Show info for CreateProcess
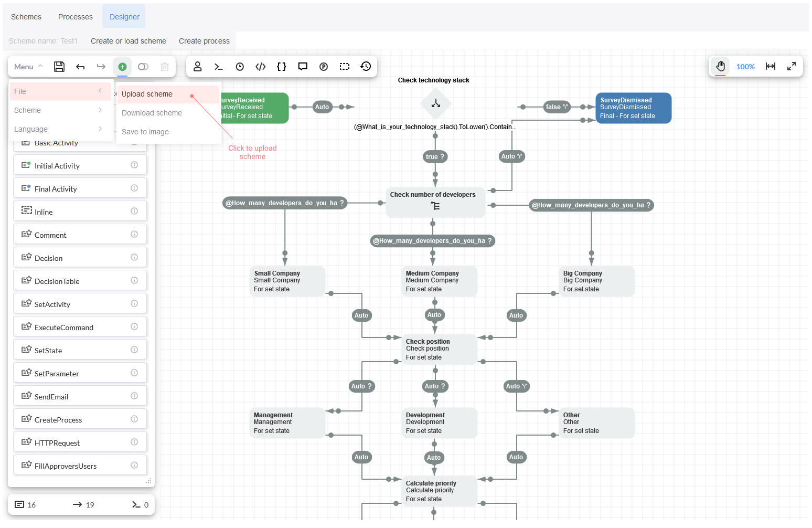 coord(134,419)
